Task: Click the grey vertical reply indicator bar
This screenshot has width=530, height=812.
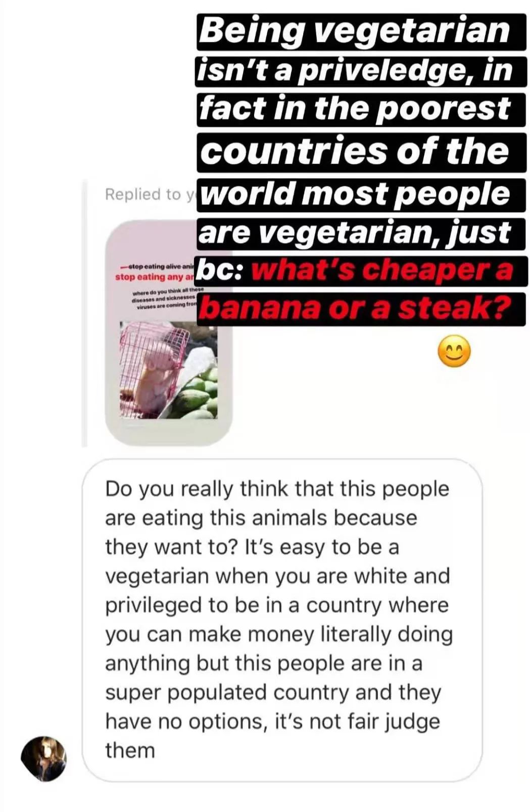Action: point(84,313)
